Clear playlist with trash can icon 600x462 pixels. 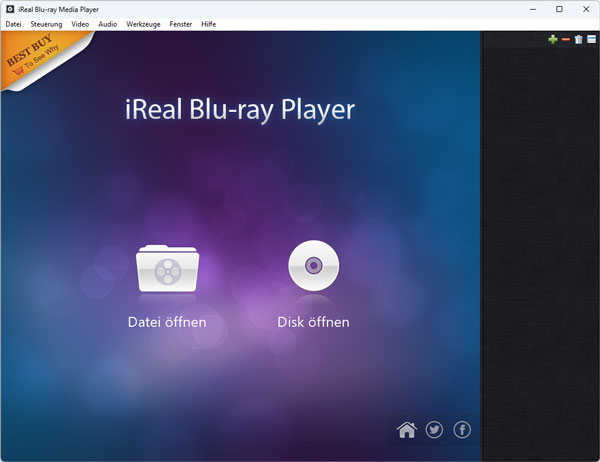point(579,39)
